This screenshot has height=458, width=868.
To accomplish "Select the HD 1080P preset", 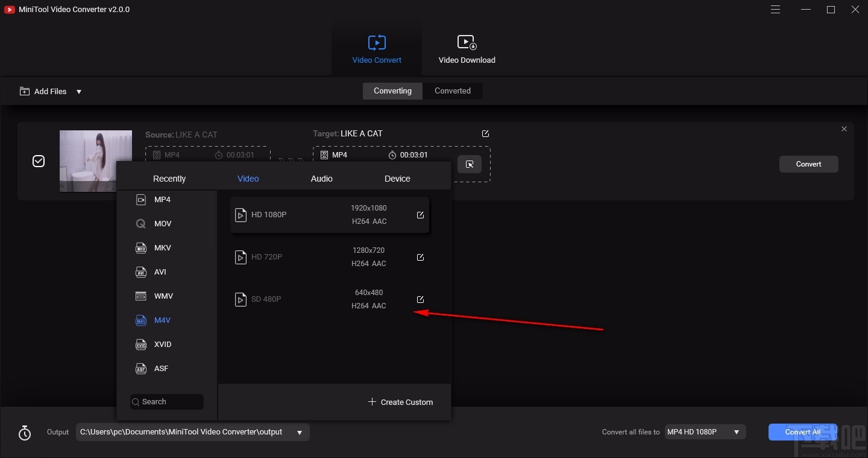I will point(329,215).
